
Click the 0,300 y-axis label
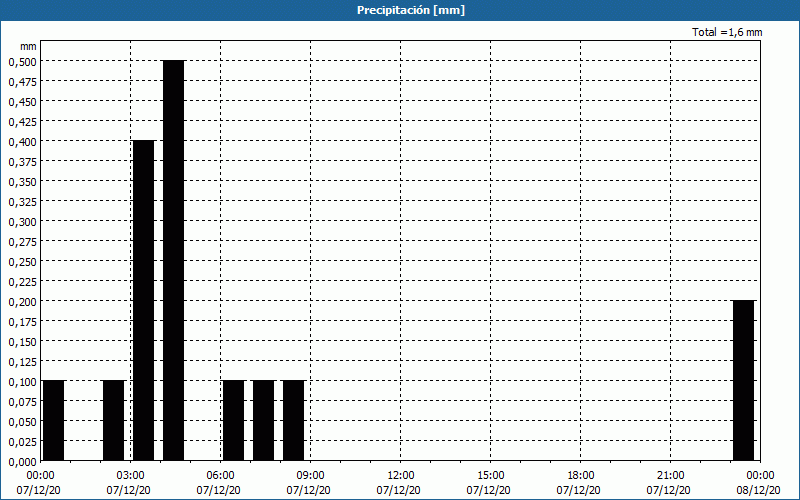coord(22,222)
